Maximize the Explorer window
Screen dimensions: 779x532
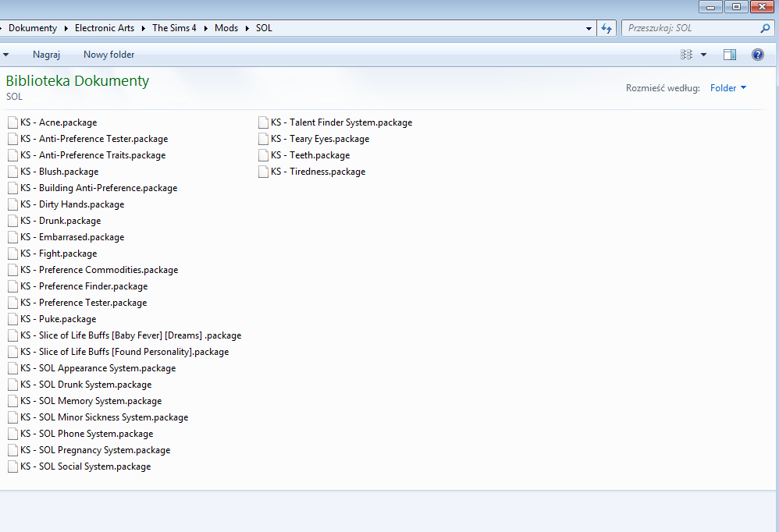tap(736, 7)
